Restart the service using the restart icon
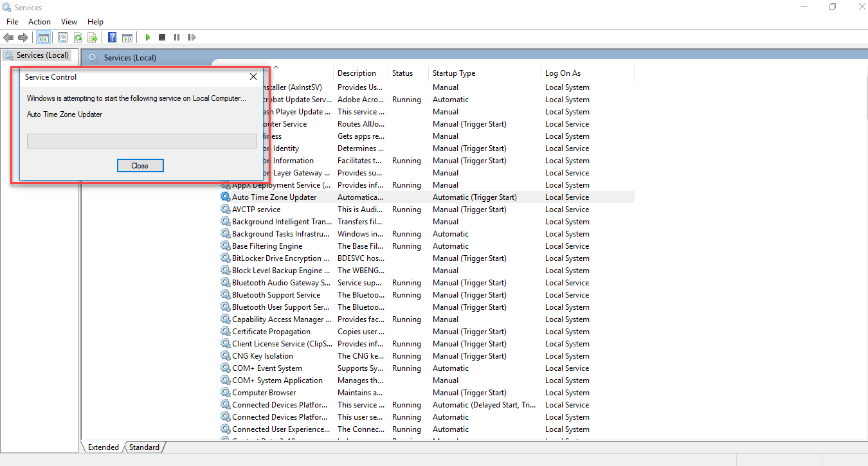 [x=191, y=37]
